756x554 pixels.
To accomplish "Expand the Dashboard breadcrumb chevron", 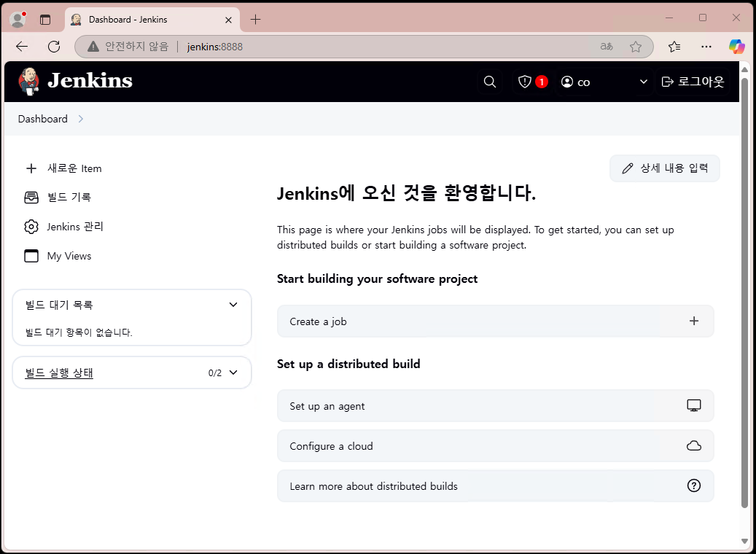I will click(x=80, y=119).
